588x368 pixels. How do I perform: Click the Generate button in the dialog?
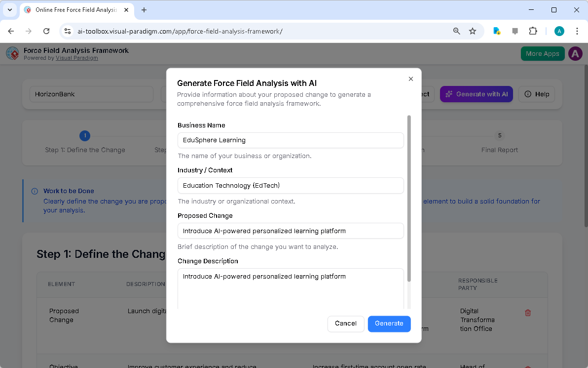click(x=389, y=324)
